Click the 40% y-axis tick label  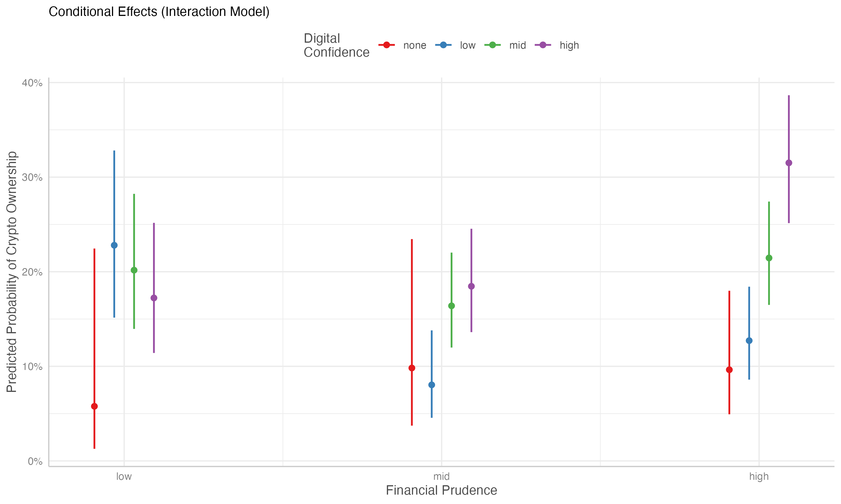click(x=32, y=83)
